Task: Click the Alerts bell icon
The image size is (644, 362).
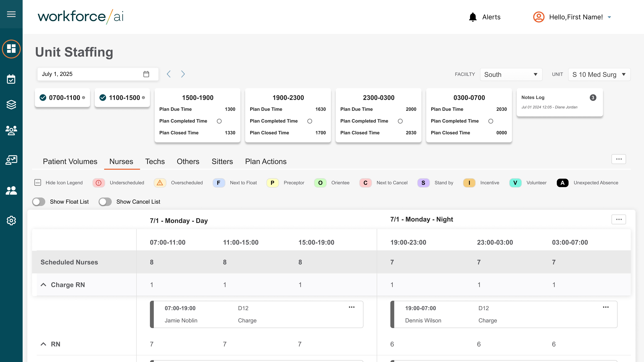Action: (473, 17)
